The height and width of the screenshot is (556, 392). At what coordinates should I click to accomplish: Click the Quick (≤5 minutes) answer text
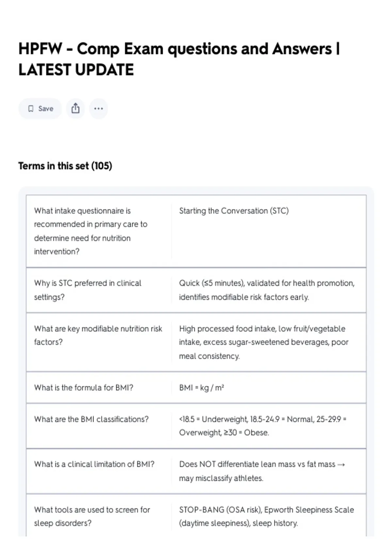point(267,290)
